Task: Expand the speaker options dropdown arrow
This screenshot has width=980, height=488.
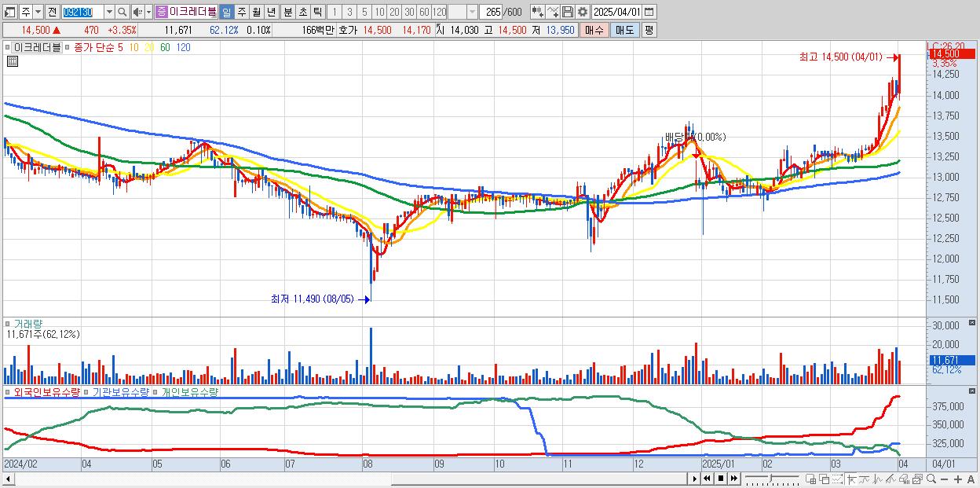Action: point(148,12)
